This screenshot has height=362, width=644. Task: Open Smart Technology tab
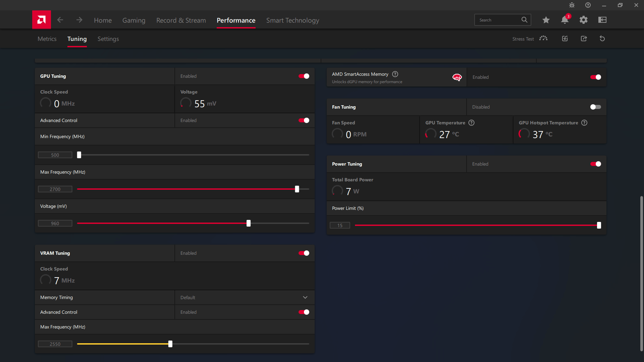293,20
